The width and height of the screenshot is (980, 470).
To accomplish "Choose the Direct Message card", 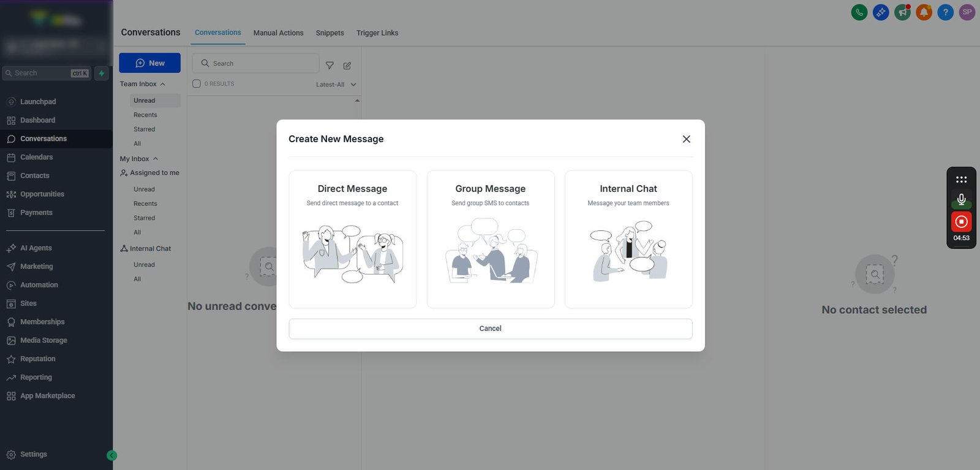I will click(x=353, y=239).
